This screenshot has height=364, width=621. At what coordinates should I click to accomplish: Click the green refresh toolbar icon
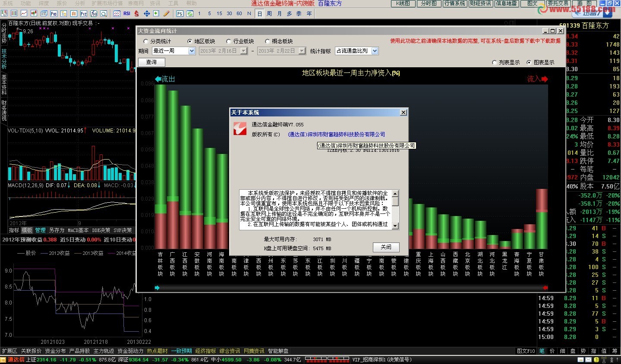[190, 13]
